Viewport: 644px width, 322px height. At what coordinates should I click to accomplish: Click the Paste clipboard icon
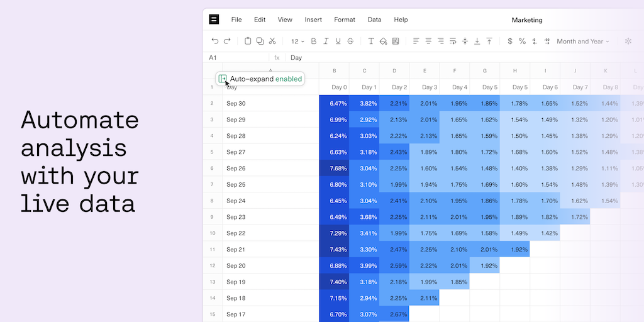[x=248, y=42]
